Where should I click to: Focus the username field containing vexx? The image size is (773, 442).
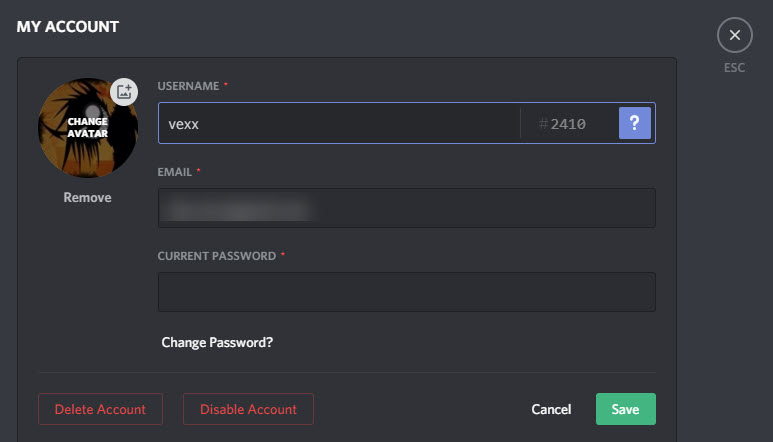339,123
